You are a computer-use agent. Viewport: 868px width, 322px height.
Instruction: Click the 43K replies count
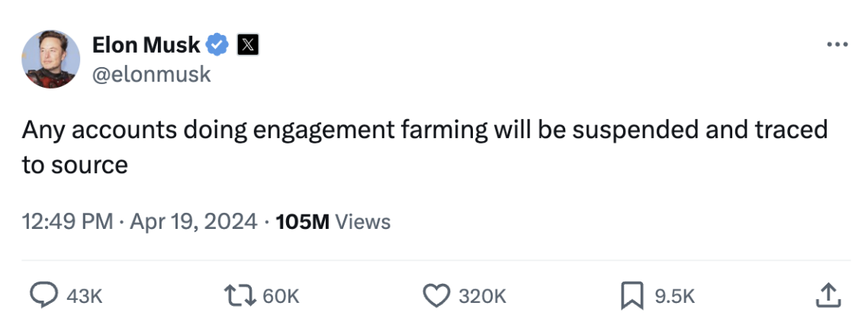[84, 297]
